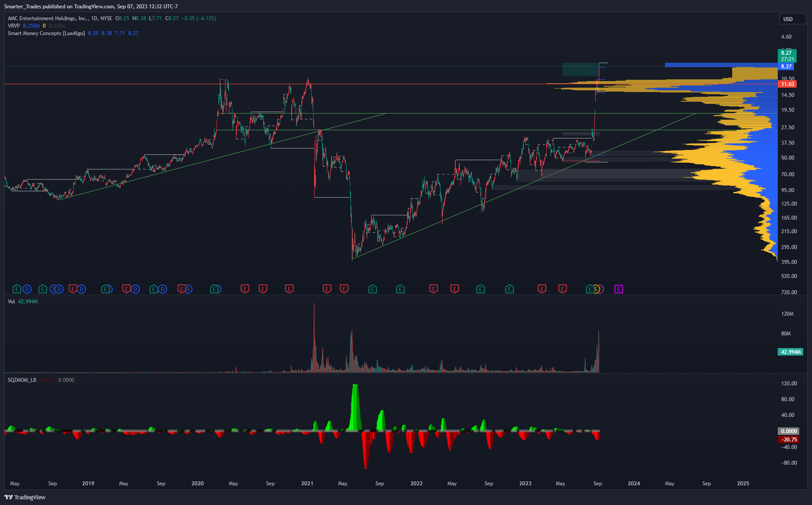Click the 2022 label on the time axis
The width and height of the screenshot is (812, 505).
(x=416, y=484)
